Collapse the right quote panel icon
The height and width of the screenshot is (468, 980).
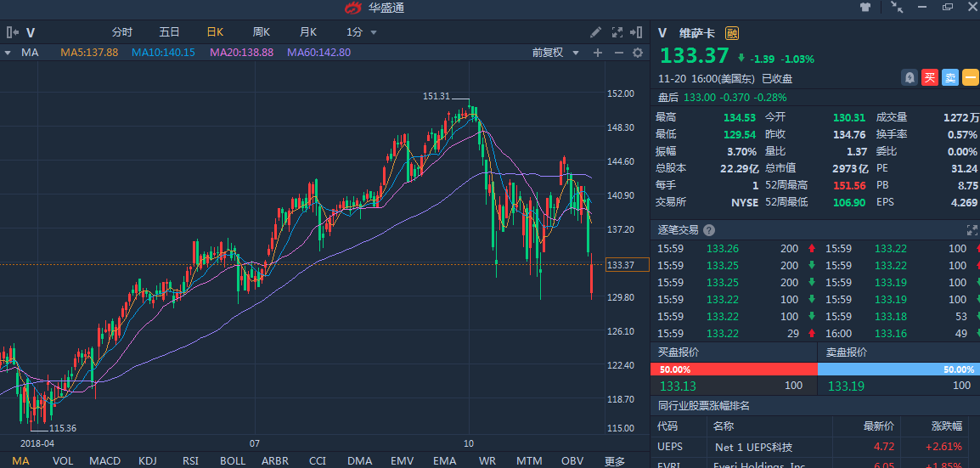[x=638, y=32]
